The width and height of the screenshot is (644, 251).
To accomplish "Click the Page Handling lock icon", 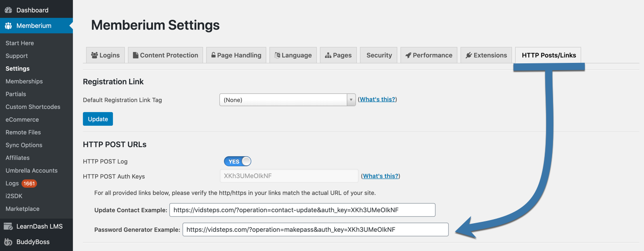I will [x=213, y=55].
